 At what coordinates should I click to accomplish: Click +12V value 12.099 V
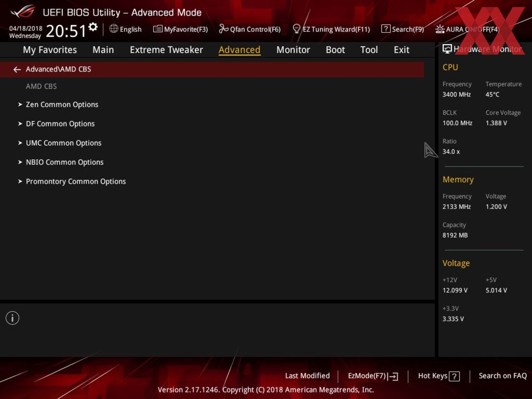pyautogui.click(x=455, y=290)
